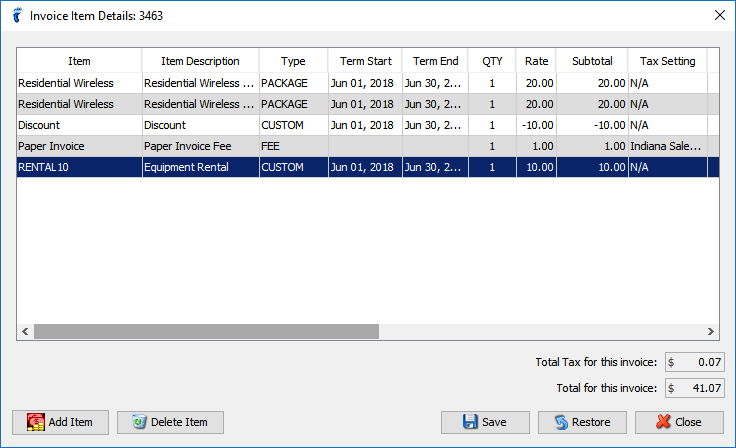Click the Tax Setting column header
The height and width of the screenshot is (448, 736).
point(667,61)
